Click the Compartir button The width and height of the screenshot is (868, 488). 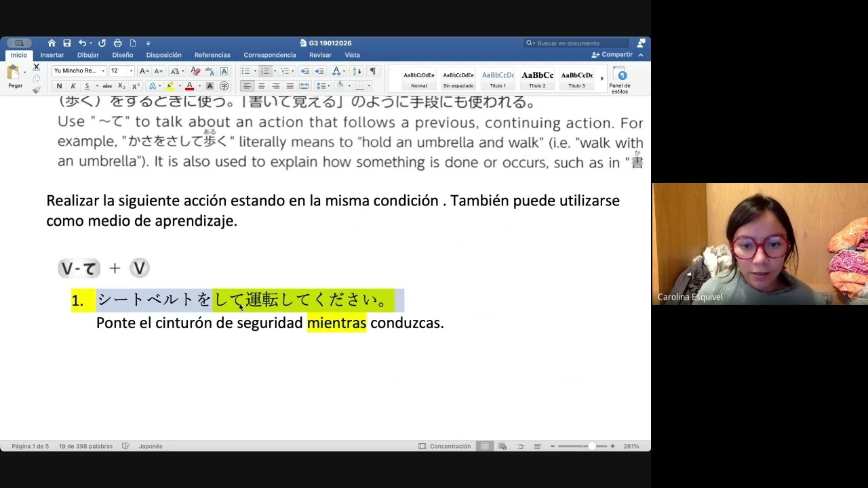[x=612, y=54]
